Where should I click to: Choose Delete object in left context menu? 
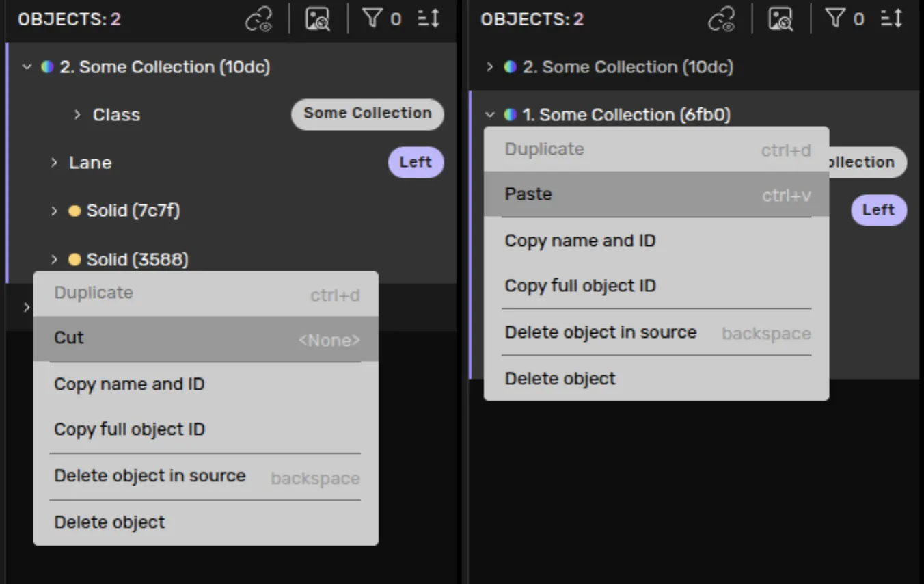(x=206, y=522)
